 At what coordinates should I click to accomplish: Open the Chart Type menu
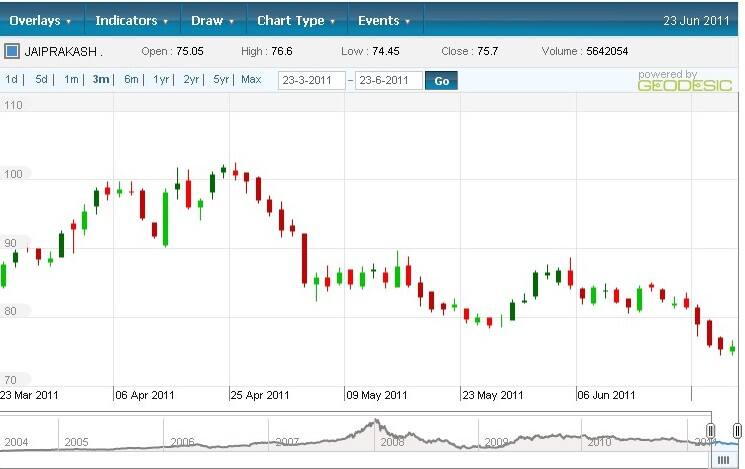[296, 20]
